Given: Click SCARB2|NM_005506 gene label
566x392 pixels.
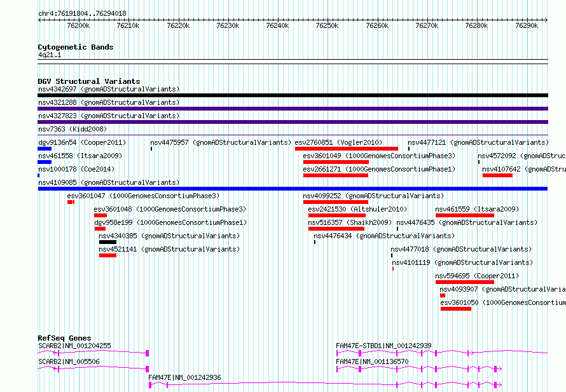Looking at the screenshot, I should (x=69, y=362).
